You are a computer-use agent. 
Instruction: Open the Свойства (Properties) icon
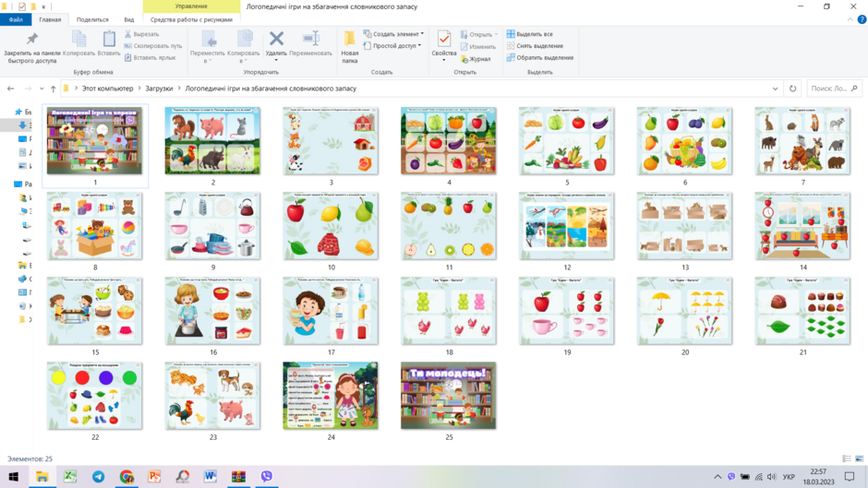pyautogui.click(x=443, y=40)
